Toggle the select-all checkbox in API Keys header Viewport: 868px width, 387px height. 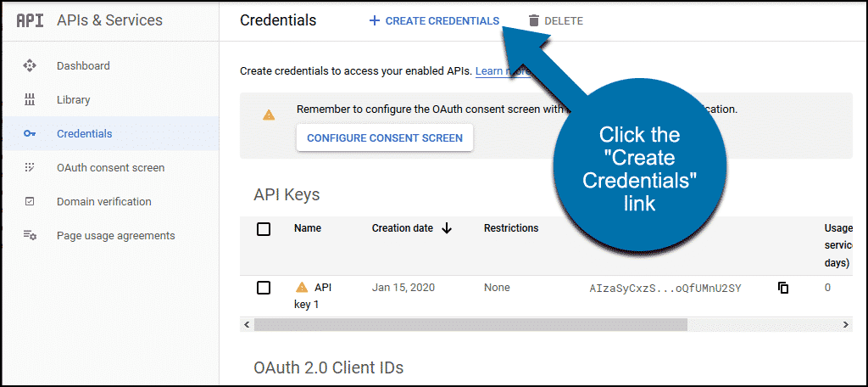pyautogui.click(x=264, y=228)
